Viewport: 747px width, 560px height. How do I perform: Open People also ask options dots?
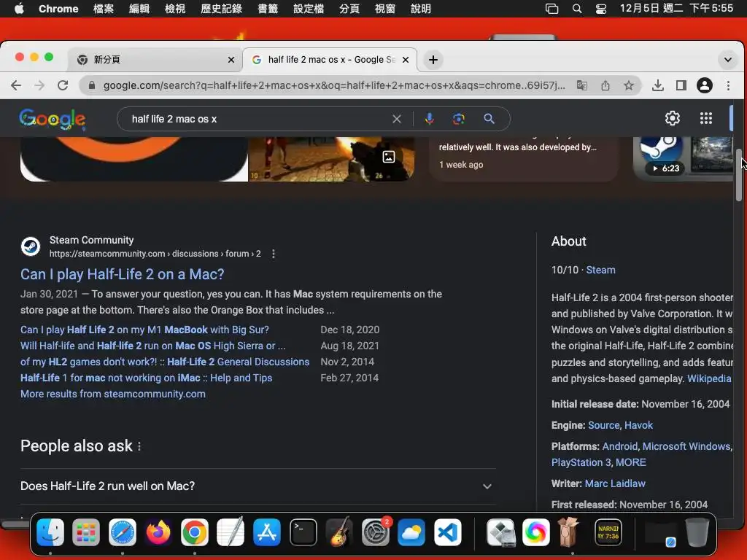point(139,446)
